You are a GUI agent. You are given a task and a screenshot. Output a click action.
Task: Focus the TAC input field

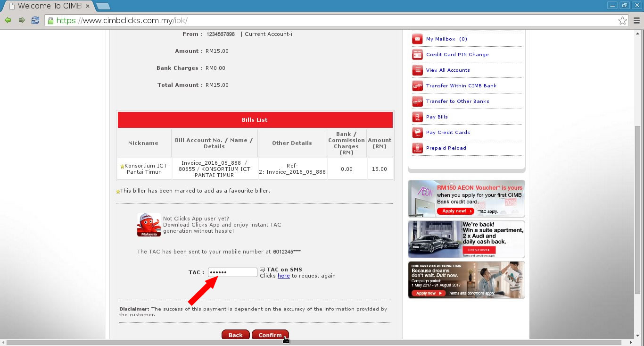pyautogui.click(x=232, y=272)
